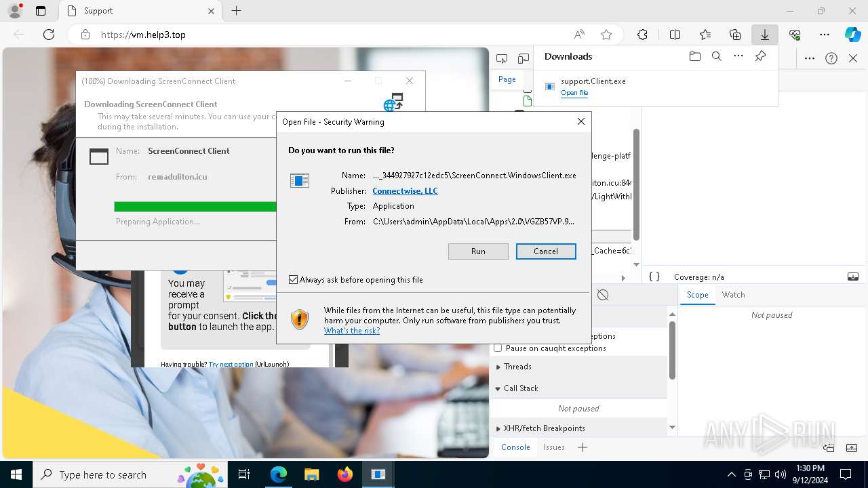Cancel the Open File security warning
The image size is (868, 488).
[546, 251]
